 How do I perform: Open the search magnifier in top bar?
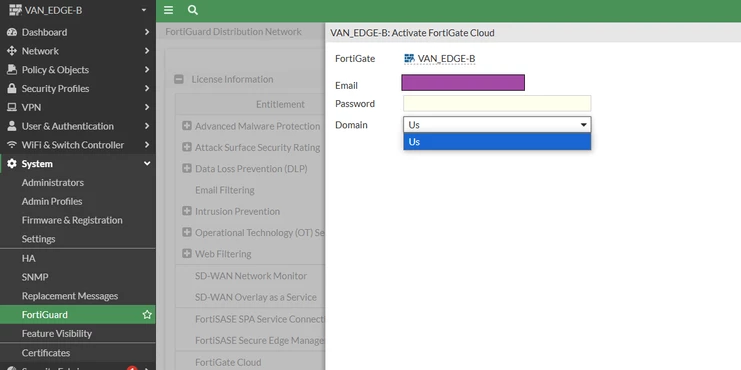click(x=192, y=10)
